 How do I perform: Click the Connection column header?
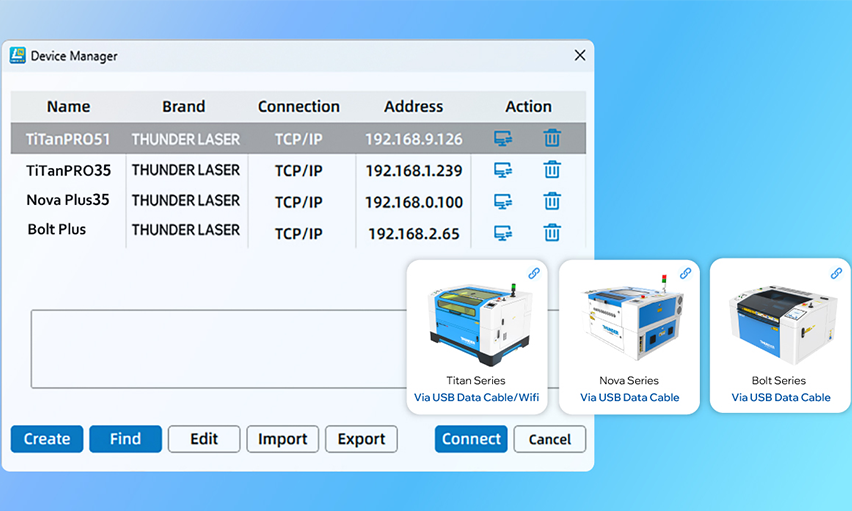click(x=299, y=107)
